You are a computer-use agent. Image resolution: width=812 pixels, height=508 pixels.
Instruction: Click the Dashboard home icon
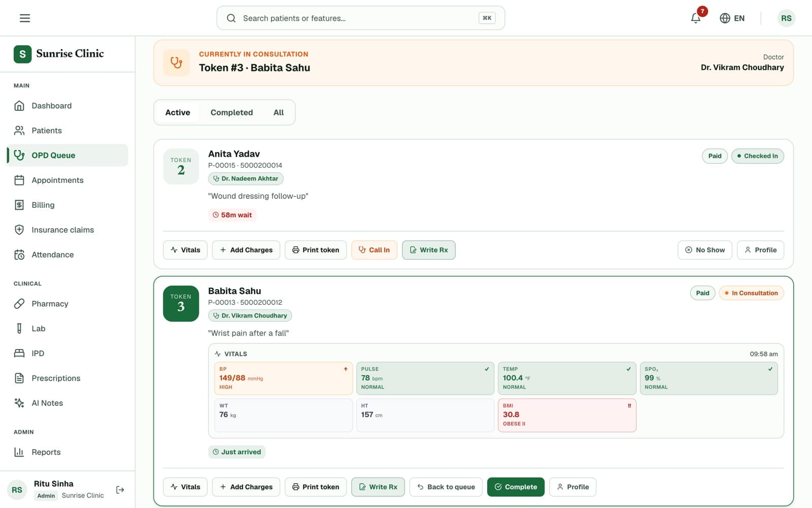[19, 106]
